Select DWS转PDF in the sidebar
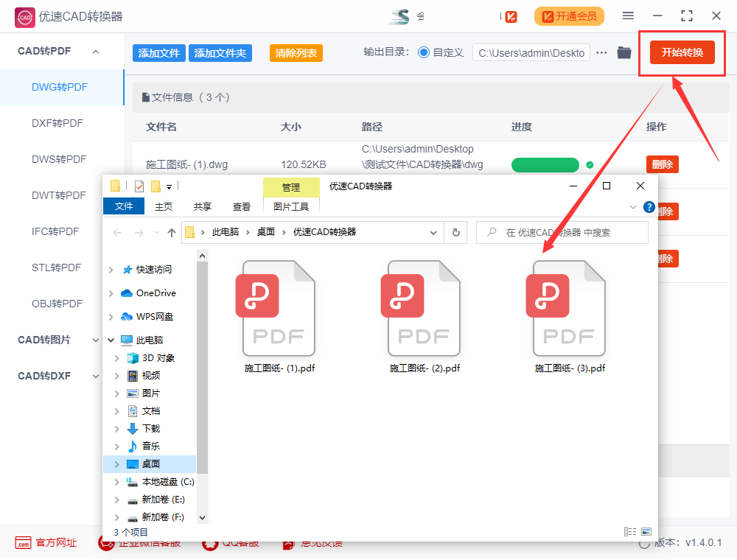 pyautogui.click(x=59, y=159)
